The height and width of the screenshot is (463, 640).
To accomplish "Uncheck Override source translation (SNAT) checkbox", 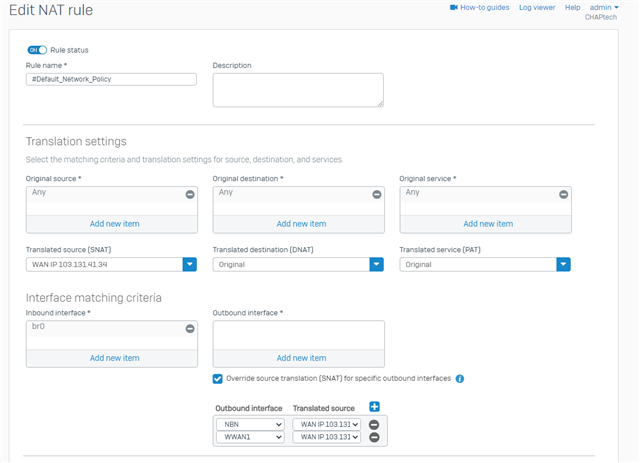I will tap(218, 379).
